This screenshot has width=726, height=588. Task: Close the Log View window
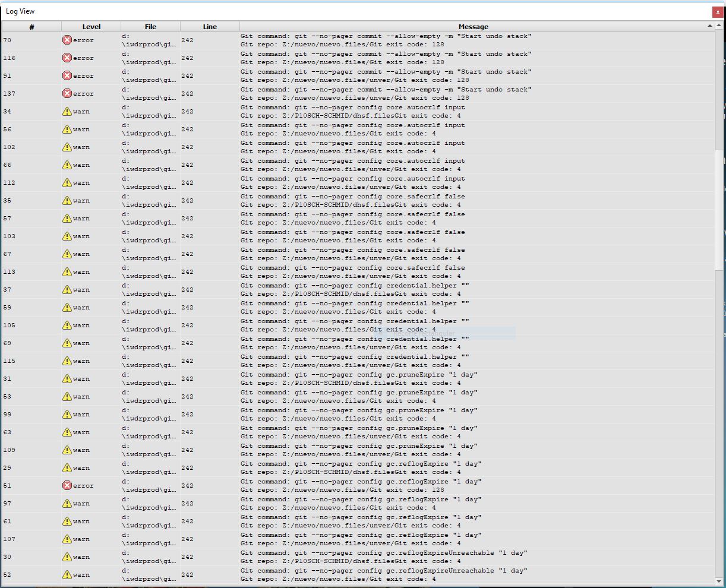click(718, 12)
